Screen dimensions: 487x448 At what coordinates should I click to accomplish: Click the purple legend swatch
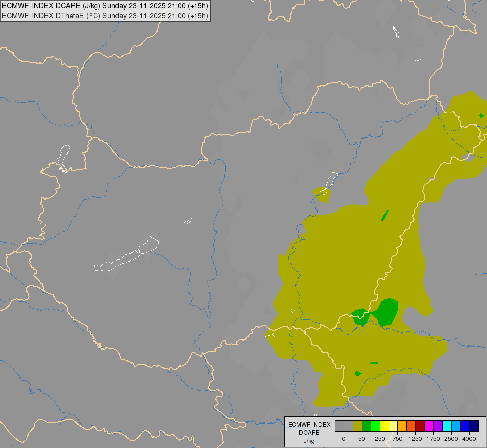click(x=438, y=426)
